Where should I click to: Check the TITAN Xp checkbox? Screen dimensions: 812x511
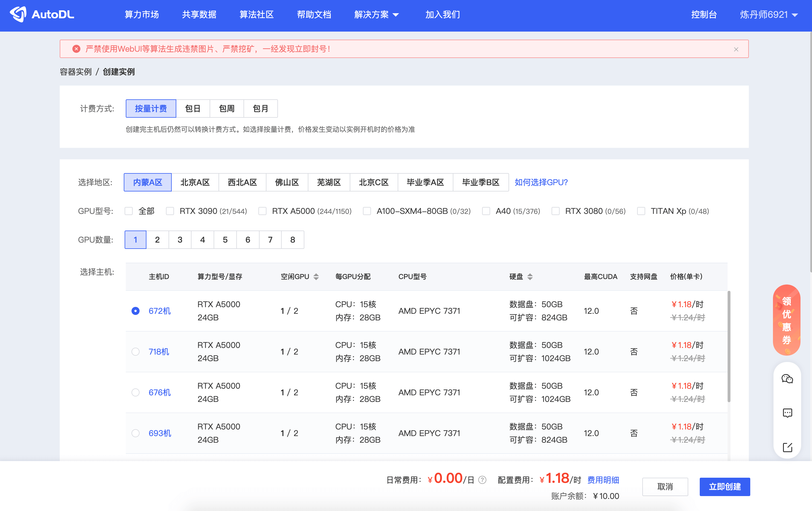tap(641, 211)
